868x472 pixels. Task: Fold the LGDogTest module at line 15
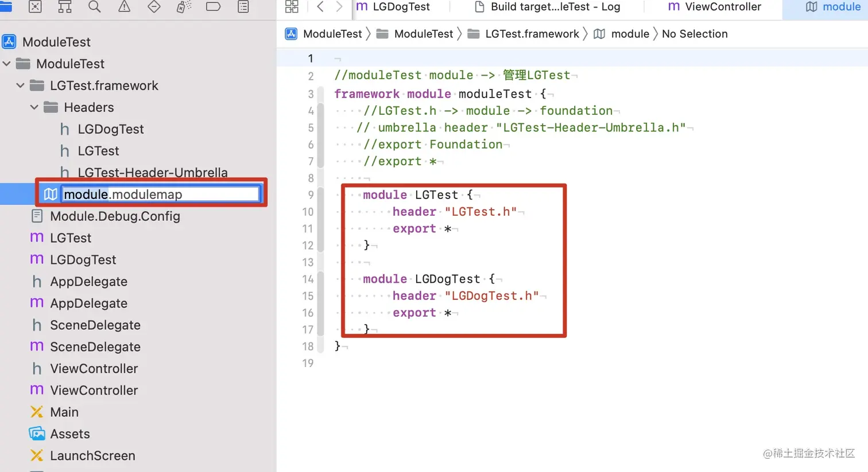point(321,304)
